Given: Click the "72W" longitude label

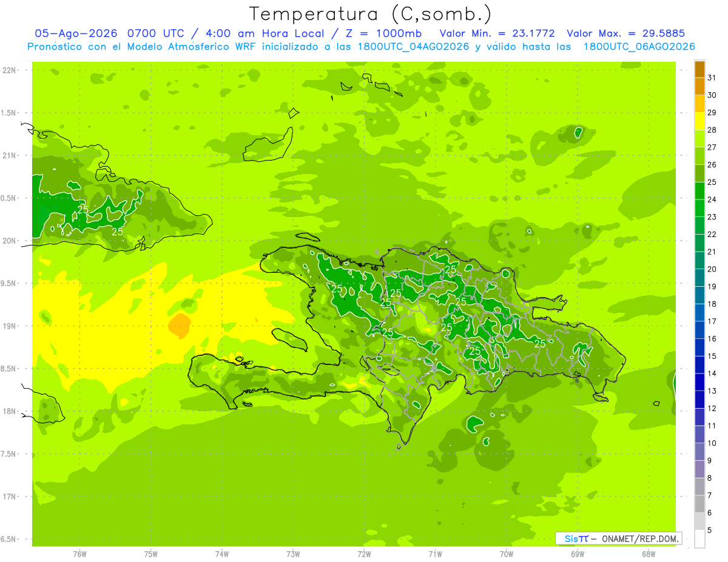Looking at the screenshot, I should point(364,554).
